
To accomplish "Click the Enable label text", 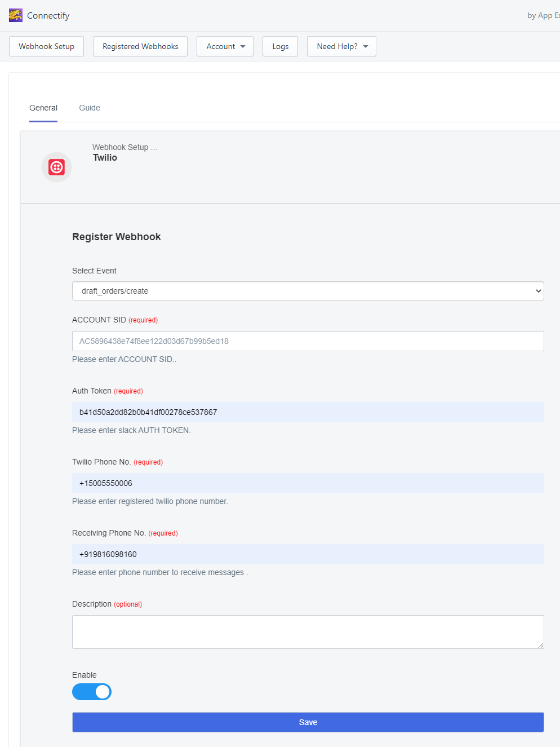I will pos(85,675).
